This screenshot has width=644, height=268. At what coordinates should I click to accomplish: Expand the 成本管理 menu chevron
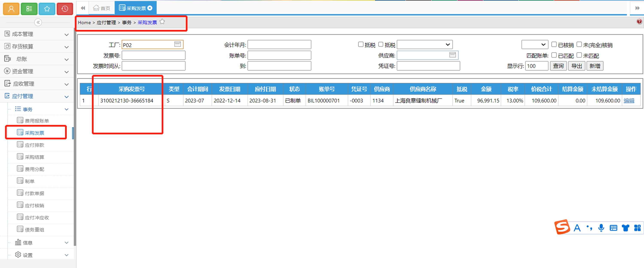67,35
